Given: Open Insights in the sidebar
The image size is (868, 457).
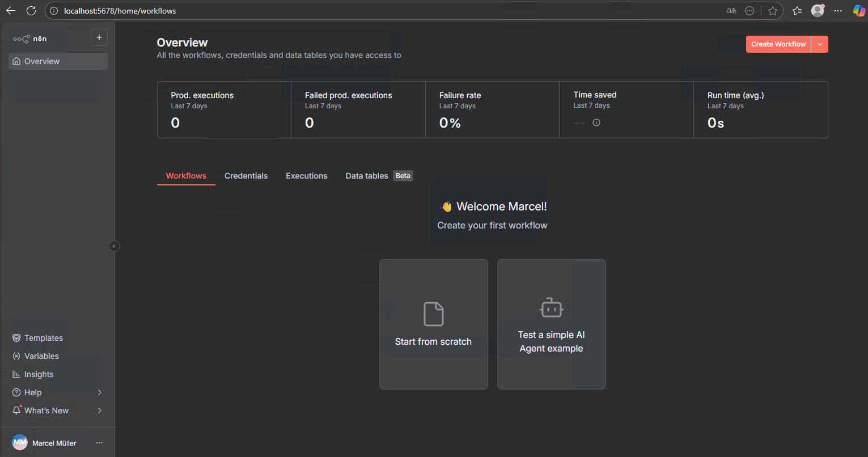Looking at the screenshot, I should pos(39,374).
